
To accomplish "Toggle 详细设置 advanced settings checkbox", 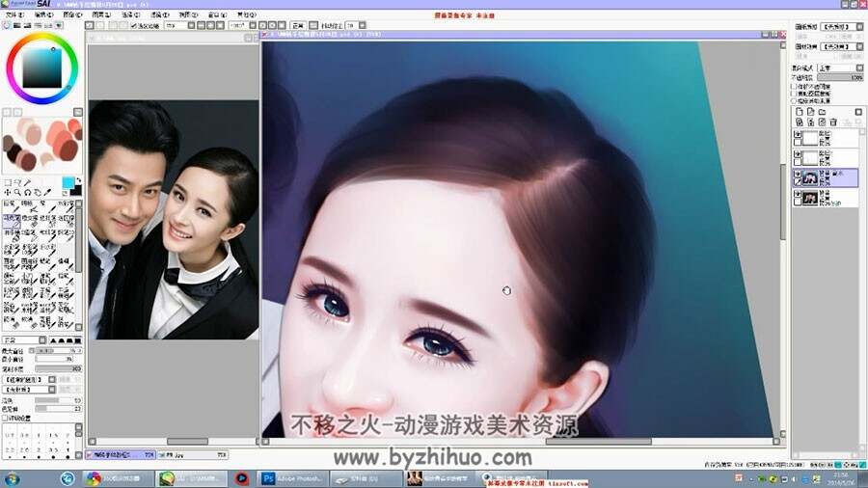I will click(5, 418).
